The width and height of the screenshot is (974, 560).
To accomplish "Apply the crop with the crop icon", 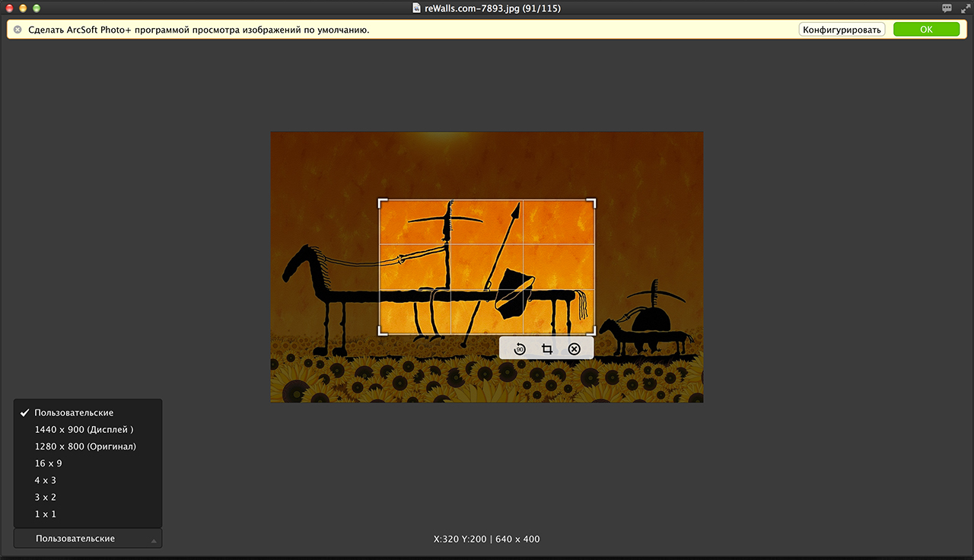I will (547, 349).
